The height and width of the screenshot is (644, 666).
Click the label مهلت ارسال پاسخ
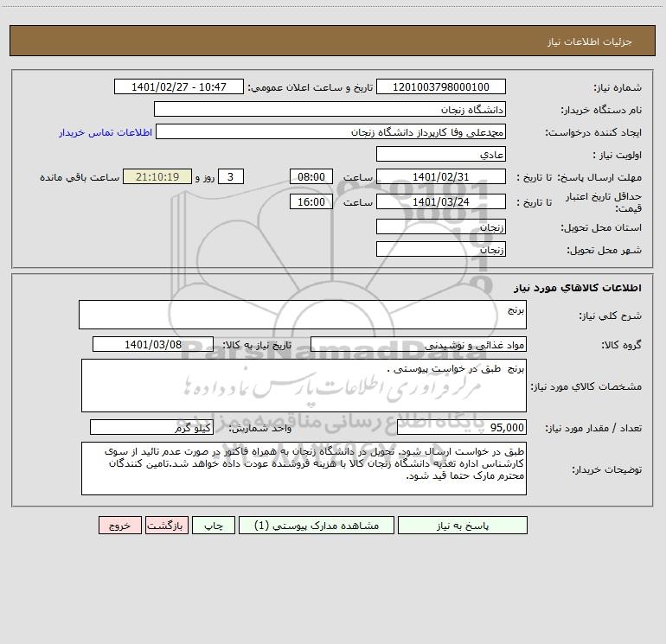(x=599, y=177)
